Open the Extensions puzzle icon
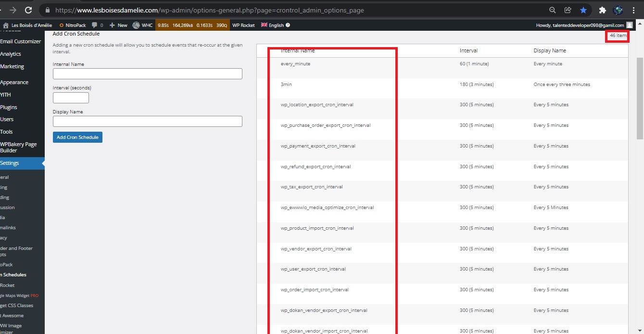The image size is (644, 334). 602,10
